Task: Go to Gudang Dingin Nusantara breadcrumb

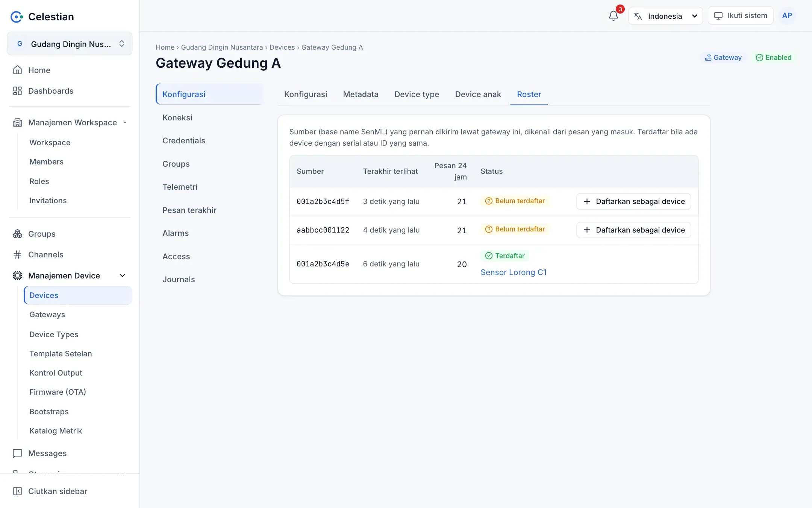Action: click(222, 47)
